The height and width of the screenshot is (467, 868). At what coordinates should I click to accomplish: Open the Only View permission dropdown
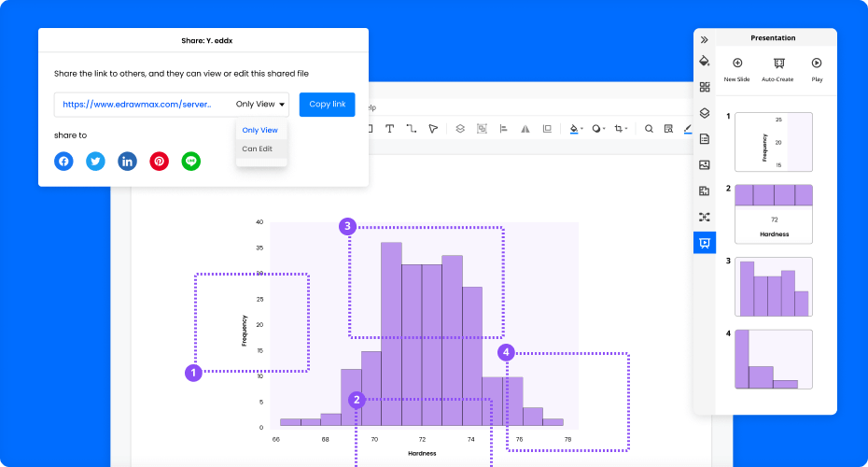click(260, 105)
